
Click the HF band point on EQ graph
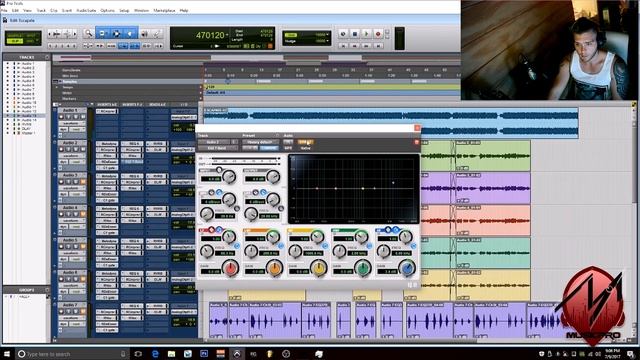click(393, 183)
